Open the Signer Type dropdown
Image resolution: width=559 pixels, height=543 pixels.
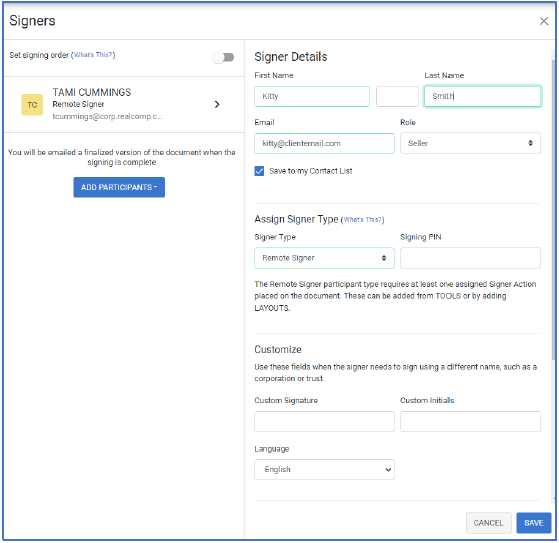[324, 258]
